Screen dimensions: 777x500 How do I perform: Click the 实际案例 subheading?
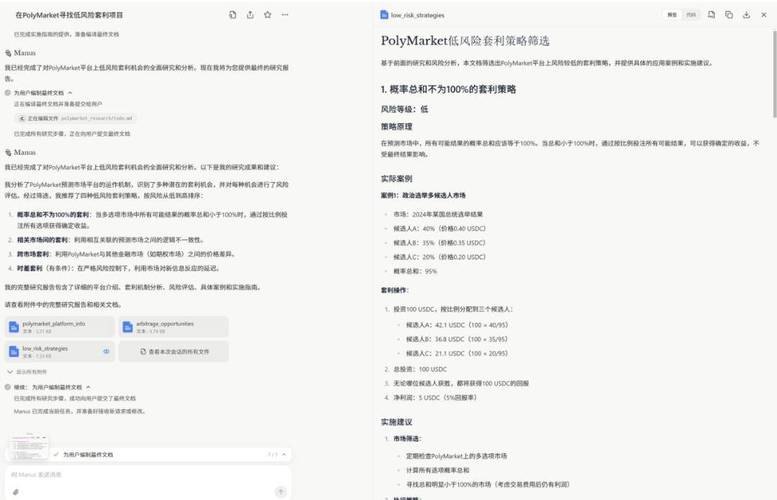[x=396, y=178]
